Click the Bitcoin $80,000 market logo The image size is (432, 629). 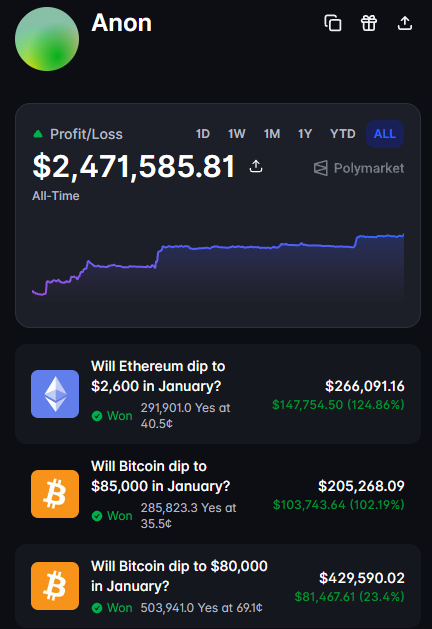pos(55,586)
